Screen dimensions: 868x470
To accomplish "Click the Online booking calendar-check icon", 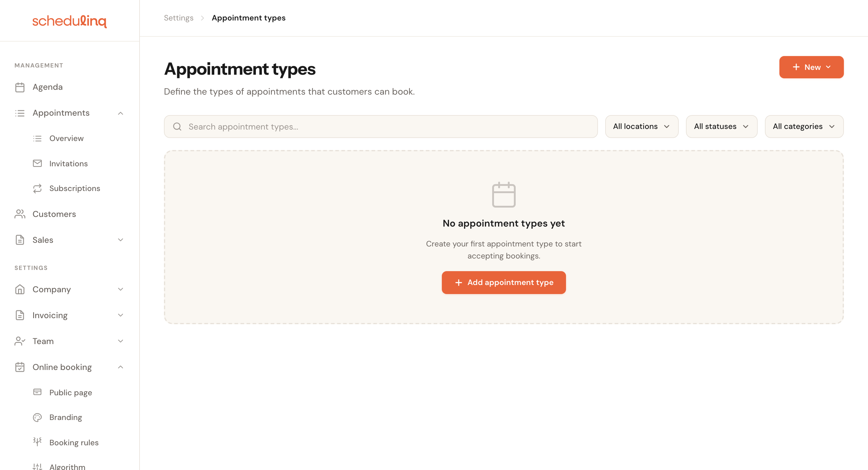I will pos(20,367).
